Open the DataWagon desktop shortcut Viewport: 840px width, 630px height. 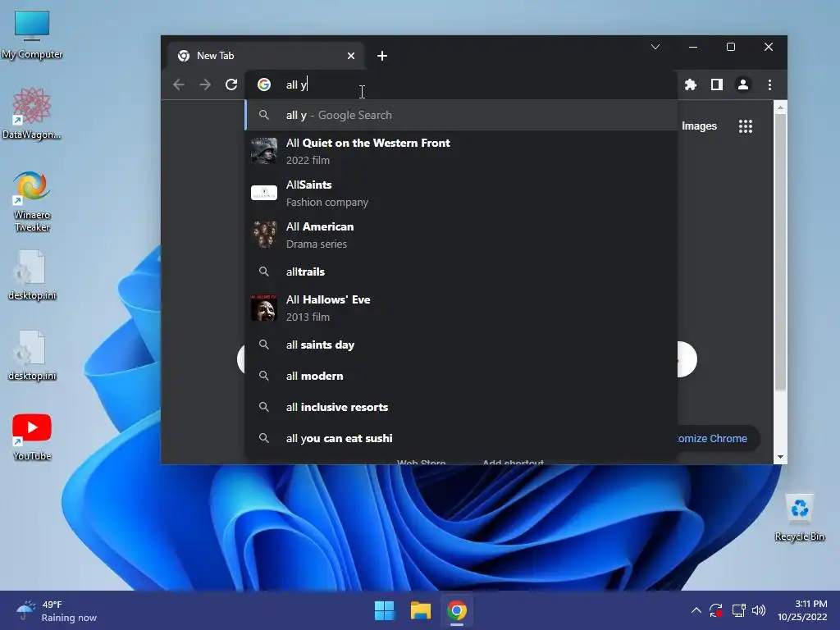pyautogui.click(x=32, y=113)
